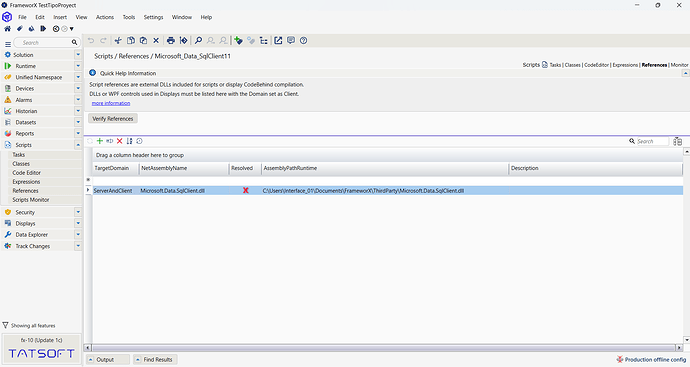Screen dimensions: 690x367
Task: Collapse the Scripts section arrow
Action: [x=78, y=145]
